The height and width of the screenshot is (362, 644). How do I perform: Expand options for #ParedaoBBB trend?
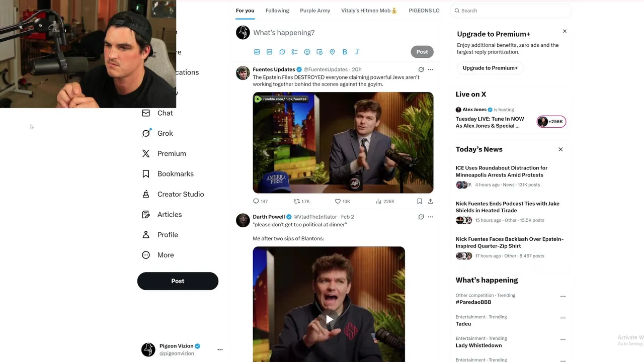click(562, 297)
